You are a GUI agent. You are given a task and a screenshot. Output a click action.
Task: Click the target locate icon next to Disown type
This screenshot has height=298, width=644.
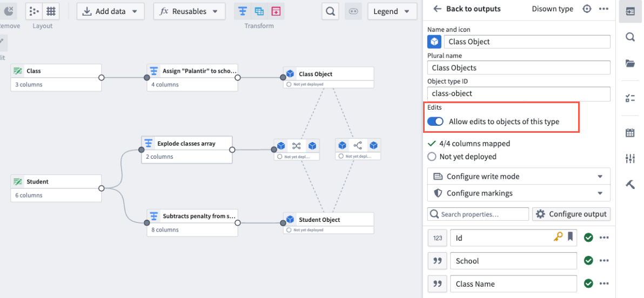tap(587, 9)
